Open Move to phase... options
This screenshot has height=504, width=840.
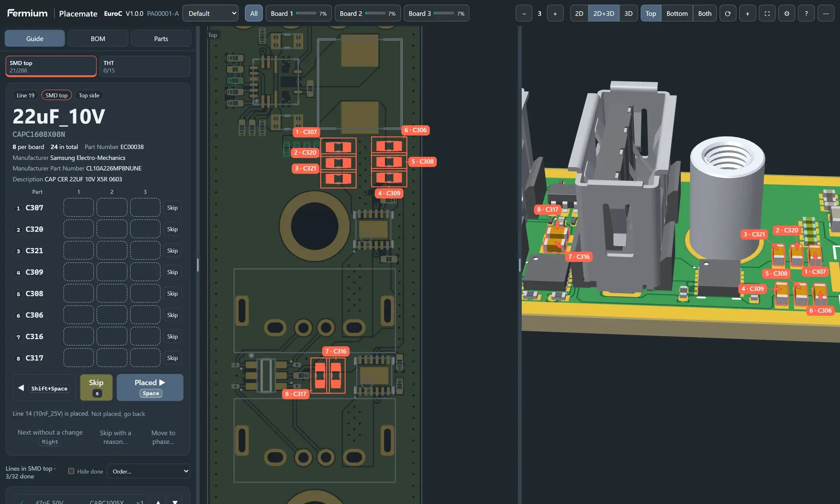tap(163, 437)
